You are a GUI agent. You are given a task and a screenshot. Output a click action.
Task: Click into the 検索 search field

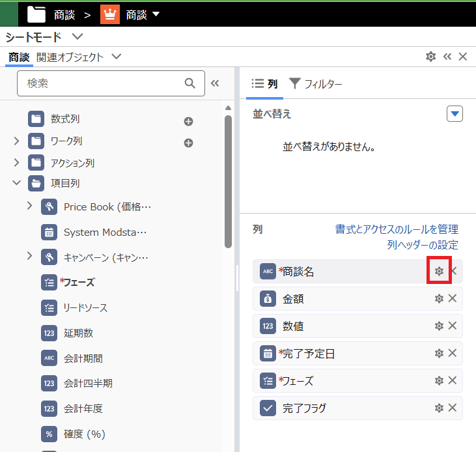pos(101,83)
